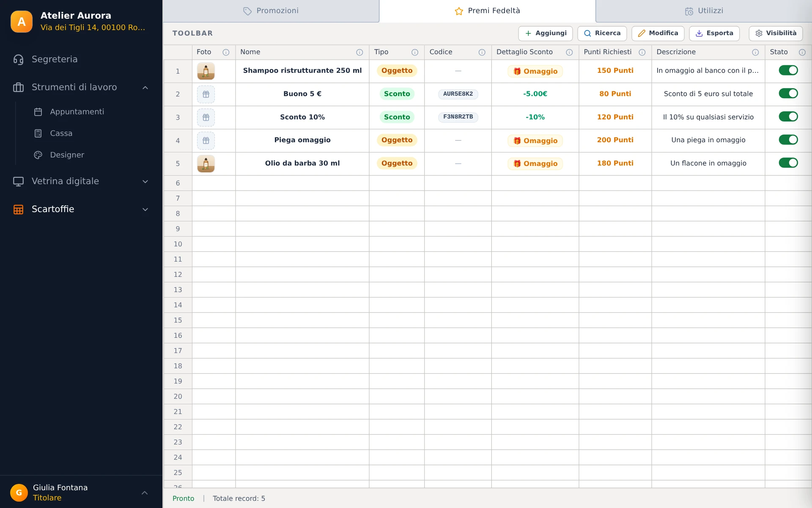The height and width of the screenshot is (508, 812).
Task: Click gift placeholder icon for Piega omaggio
Action: point(206,141)
